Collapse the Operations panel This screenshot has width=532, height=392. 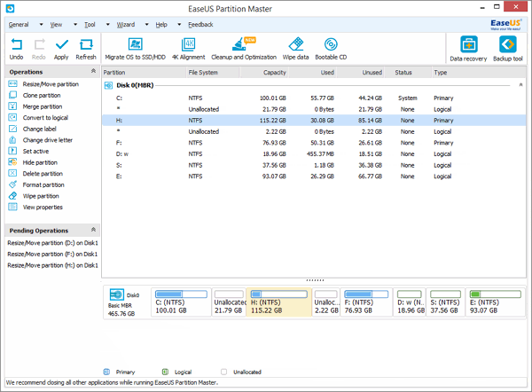coord(93,71)
